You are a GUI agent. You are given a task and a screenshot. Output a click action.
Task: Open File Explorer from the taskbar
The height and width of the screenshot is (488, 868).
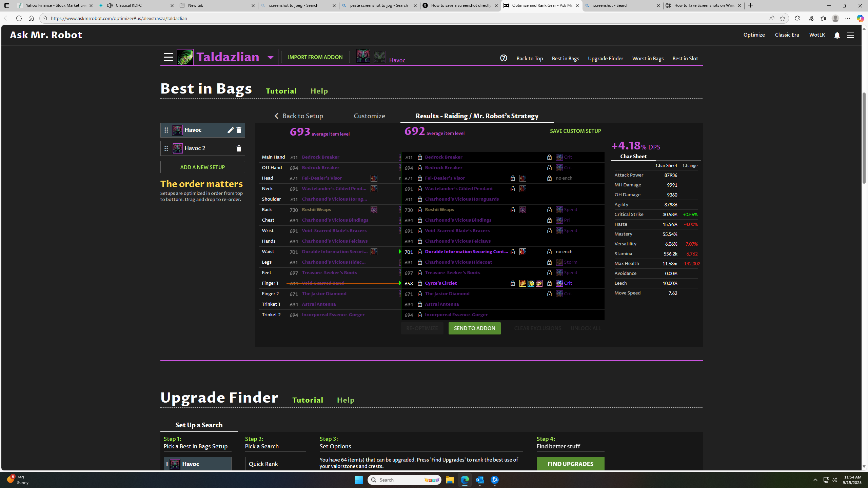450,480
